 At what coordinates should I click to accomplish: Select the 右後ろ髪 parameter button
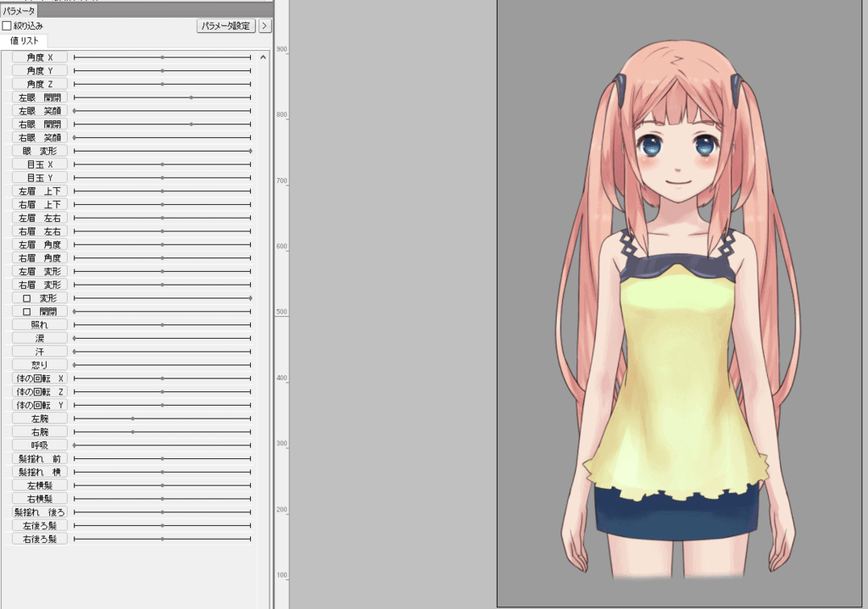40,539
